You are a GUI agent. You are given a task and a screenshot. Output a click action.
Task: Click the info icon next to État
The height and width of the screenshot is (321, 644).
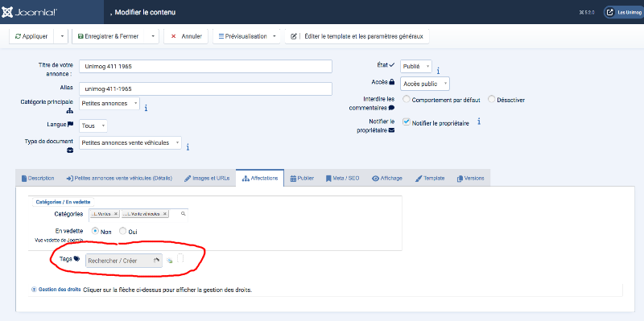tap(438, 71)
